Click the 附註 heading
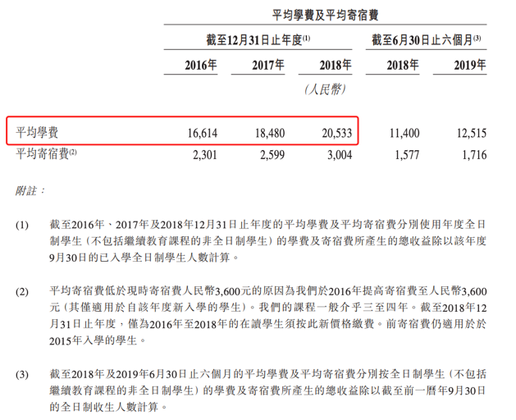The width and height of the screenshot is (516, 420). (x=30, y=190)
